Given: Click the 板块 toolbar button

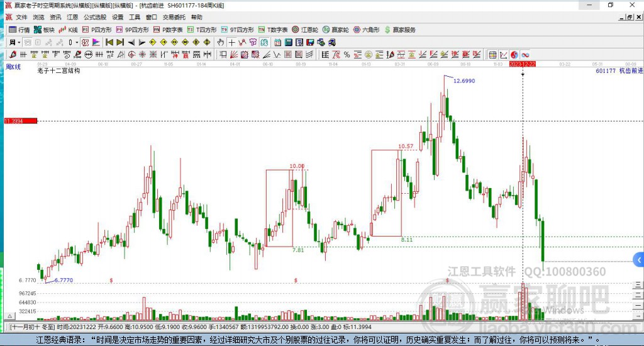Looking at the screenshot, I should click(44, 30).
